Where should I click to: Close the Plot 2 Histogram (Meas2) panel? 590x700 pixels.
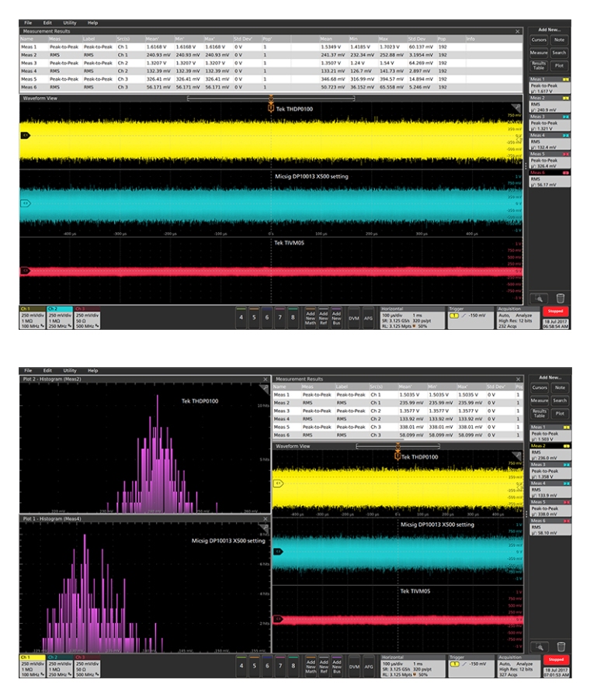pos(265,379)
